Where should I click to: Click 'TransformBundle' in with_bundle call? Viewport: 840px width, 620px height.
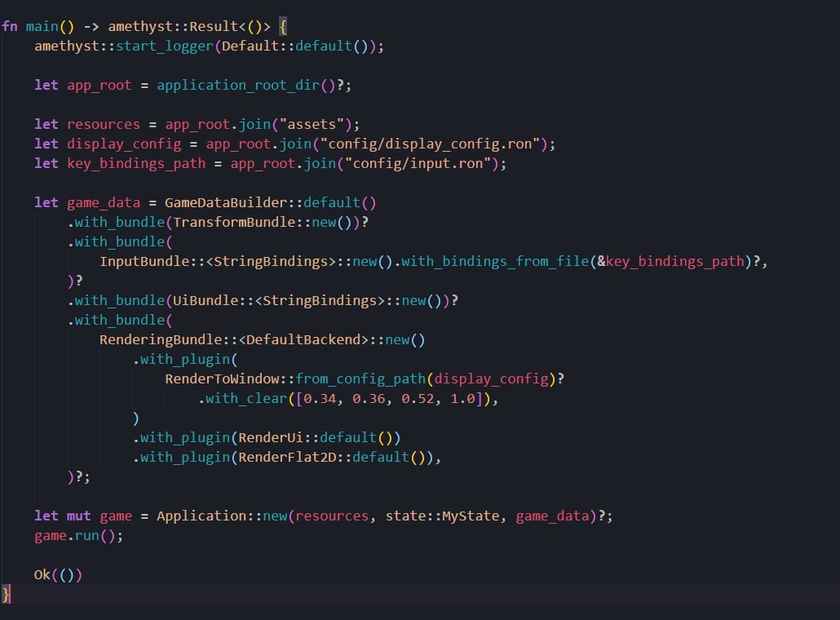(x=234, y=223)
